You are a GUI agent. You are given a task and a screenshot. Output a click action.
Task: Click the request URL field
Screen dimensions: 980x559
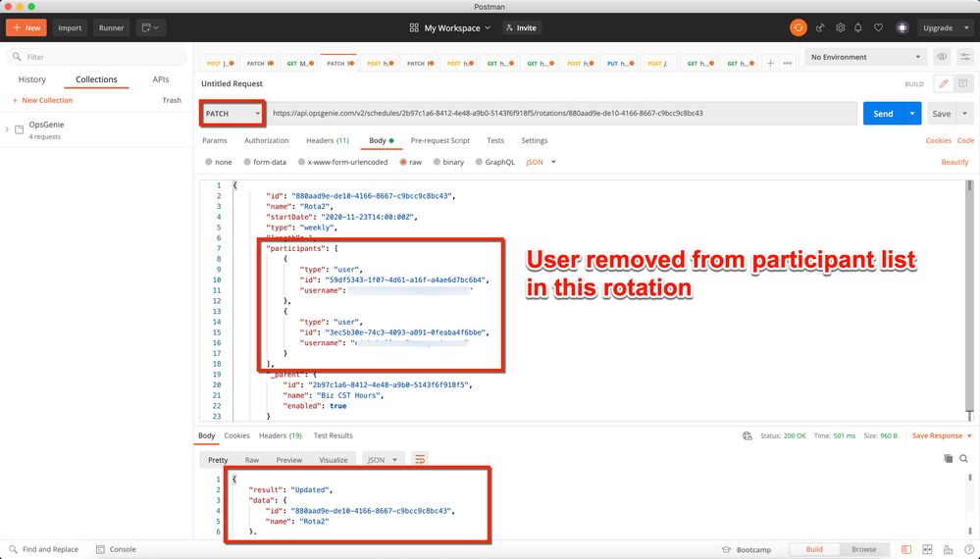(562, 114)
